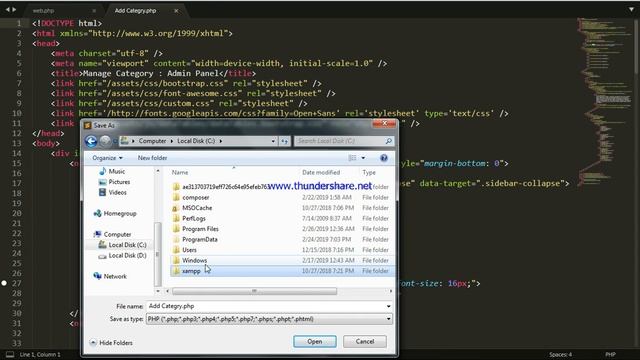Screen dimensions: 640x360
Task: Select Homegroup in the navigation pane
Action: point(120,213)
